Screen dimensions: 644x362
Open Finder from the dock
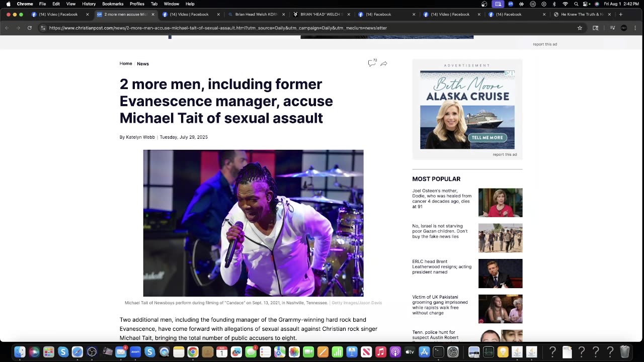20,352
